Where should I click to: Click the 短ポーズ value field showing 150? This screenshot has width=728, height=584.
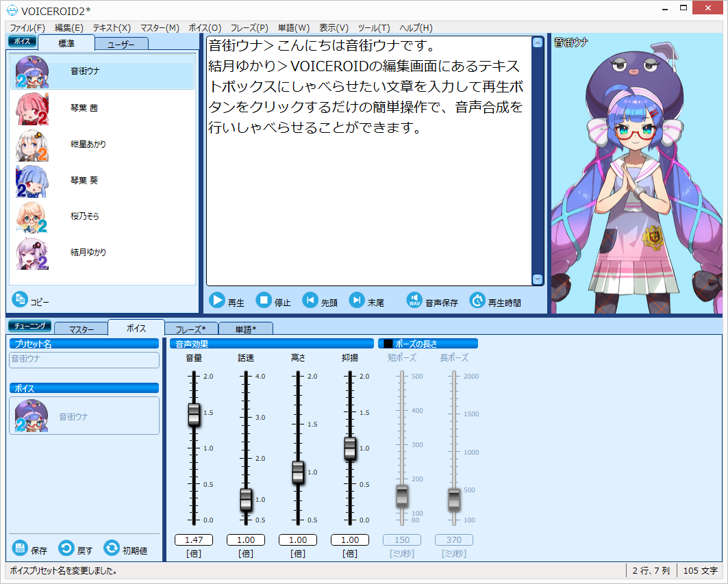pos(402,540)
